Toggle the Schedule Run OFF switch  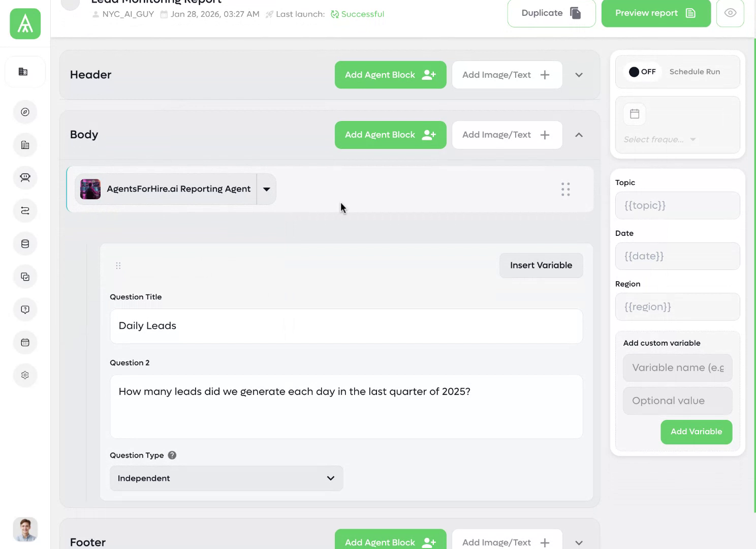[x=642, y=72]
